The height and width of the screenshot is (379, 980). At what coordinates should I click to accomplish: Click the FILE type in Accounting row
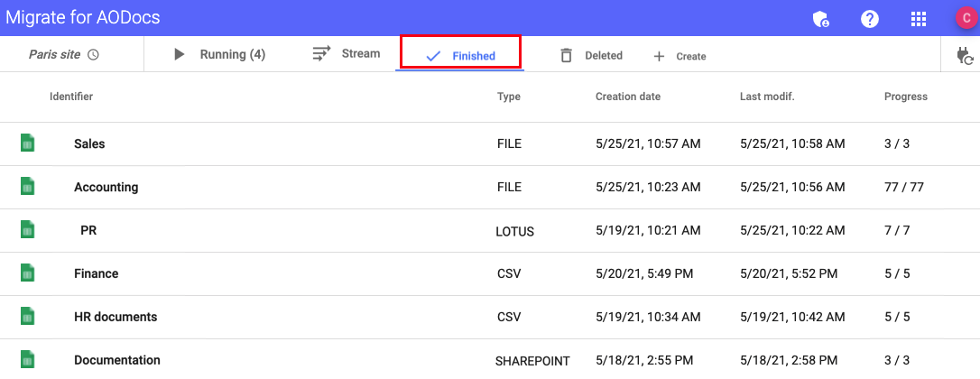[509, 187]
